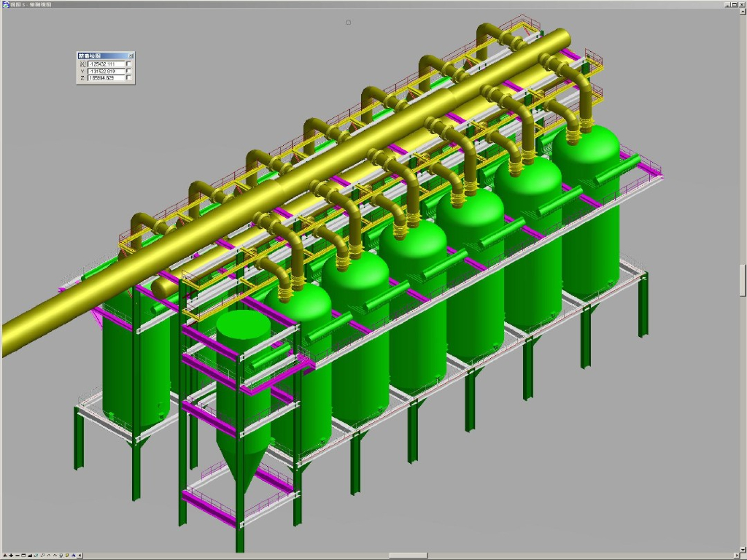Image resolution: width=747 pixels, height=560 pixels.
Task: Select the Rotate View icon
Action: pyautogui.click(x=36, y=555)
